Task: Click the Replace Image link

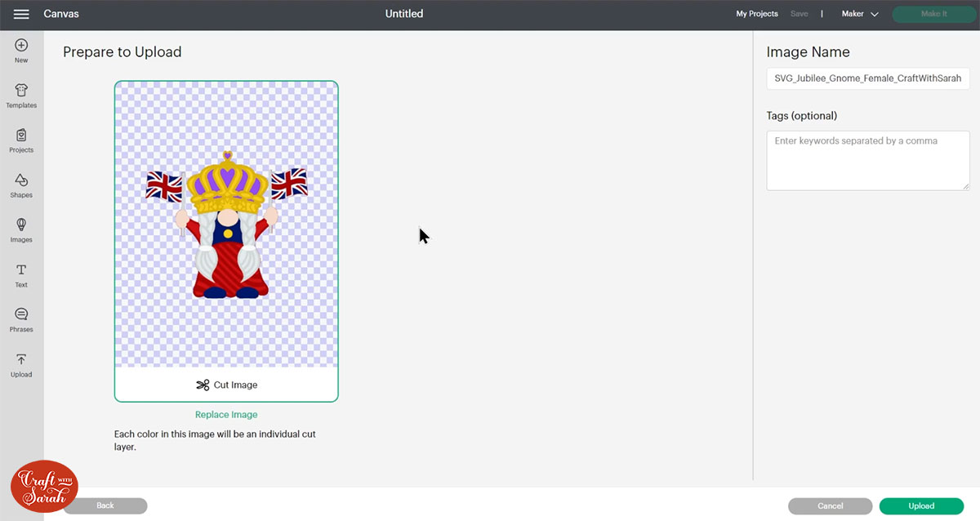Action: point(226,414)
